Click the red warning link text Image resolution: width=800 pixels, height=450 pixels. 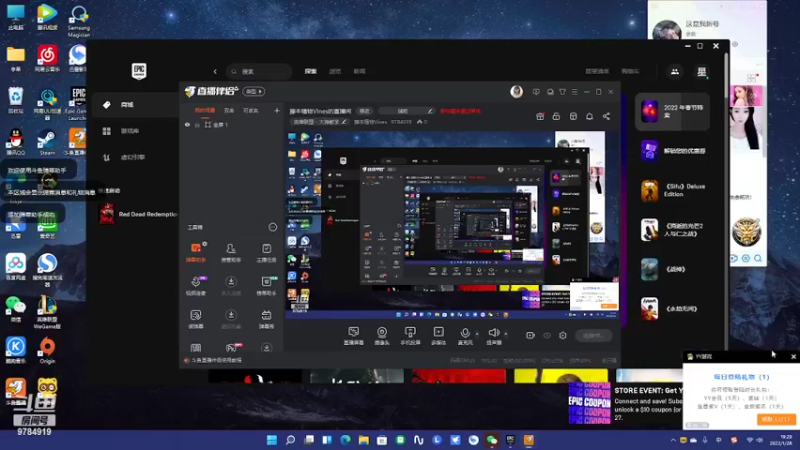[x=460, y=111]
